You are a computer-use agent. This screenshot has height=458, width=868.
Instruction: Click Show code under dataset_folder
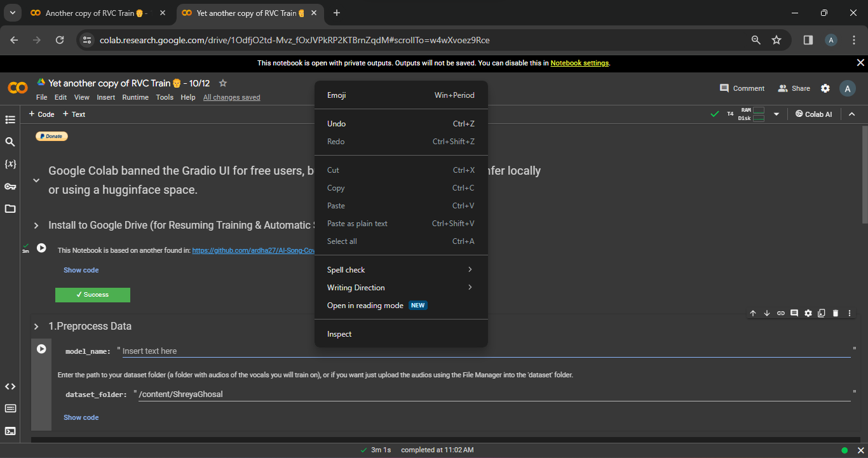[x=81, y=417]
